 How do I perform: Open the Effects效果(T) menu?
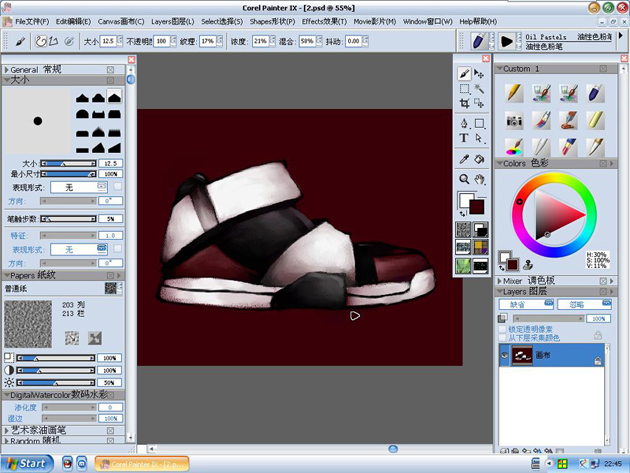324,21
